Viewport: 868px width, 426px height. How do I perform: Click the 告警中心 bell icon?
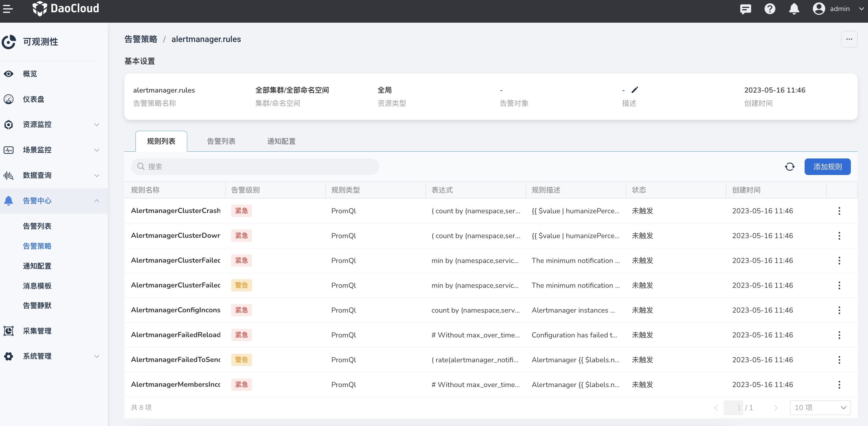point(9,201)
